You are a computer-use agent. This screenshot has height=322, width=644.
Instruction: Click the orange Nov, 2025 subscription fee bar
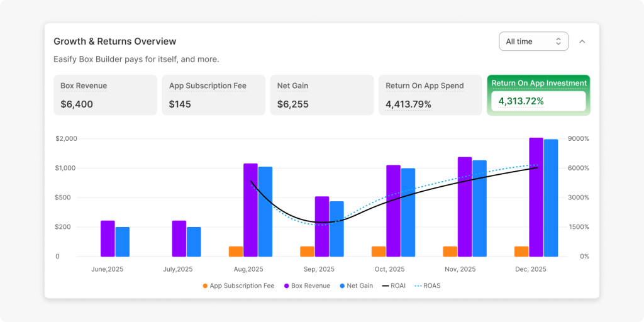point(450,252)
